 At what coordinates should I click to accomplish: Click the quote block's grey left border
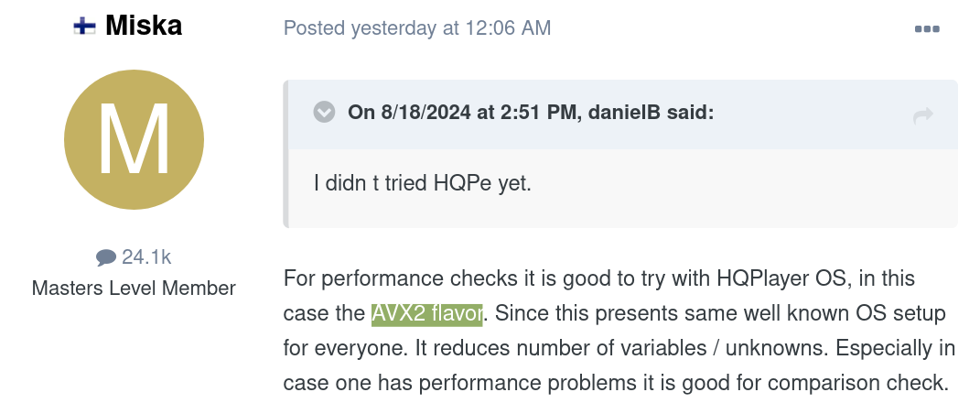(285, 154)
